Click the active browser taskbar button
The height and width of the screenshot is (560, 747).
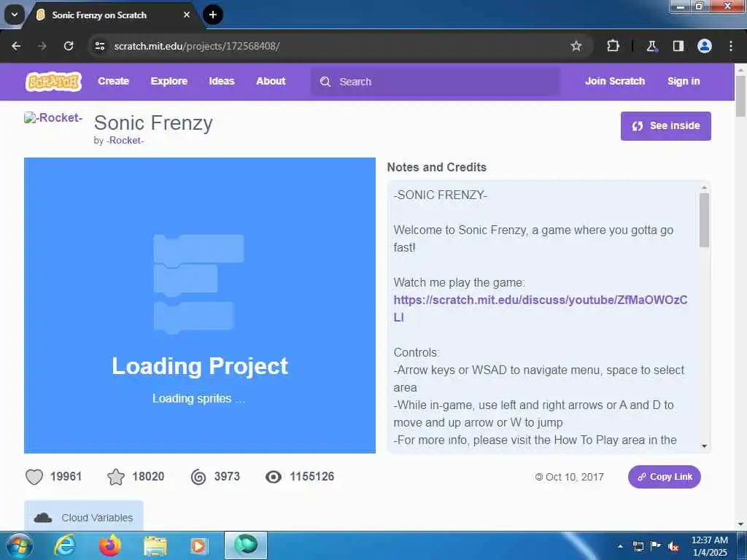tap(246, 545)
